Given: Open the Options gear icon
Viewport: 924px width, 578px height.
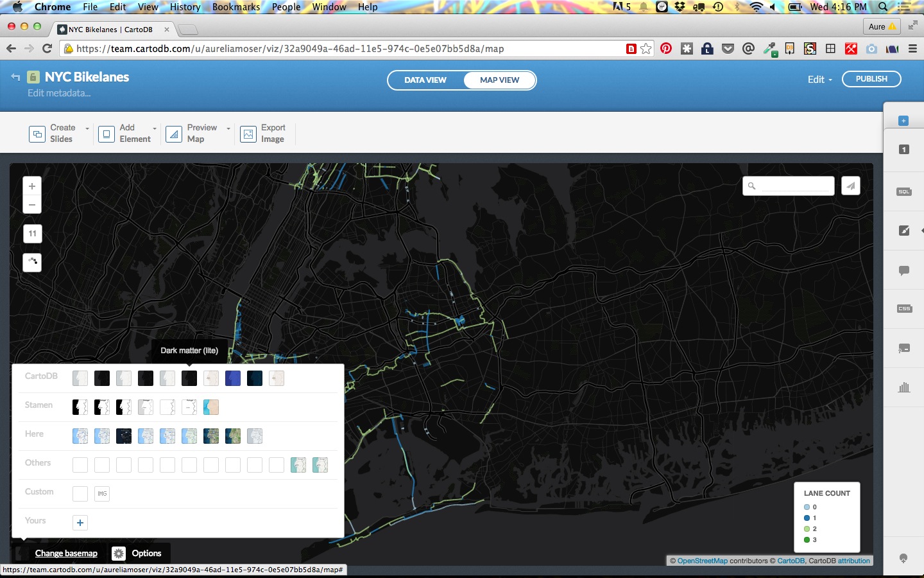Looking at the screenshot, I should (x=119, y=554).
